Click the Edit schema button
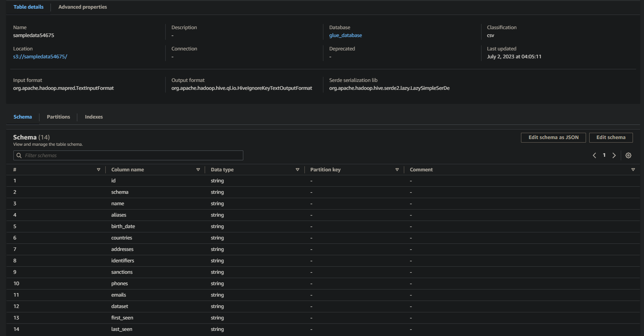644x336 pixels. point(611,137)
